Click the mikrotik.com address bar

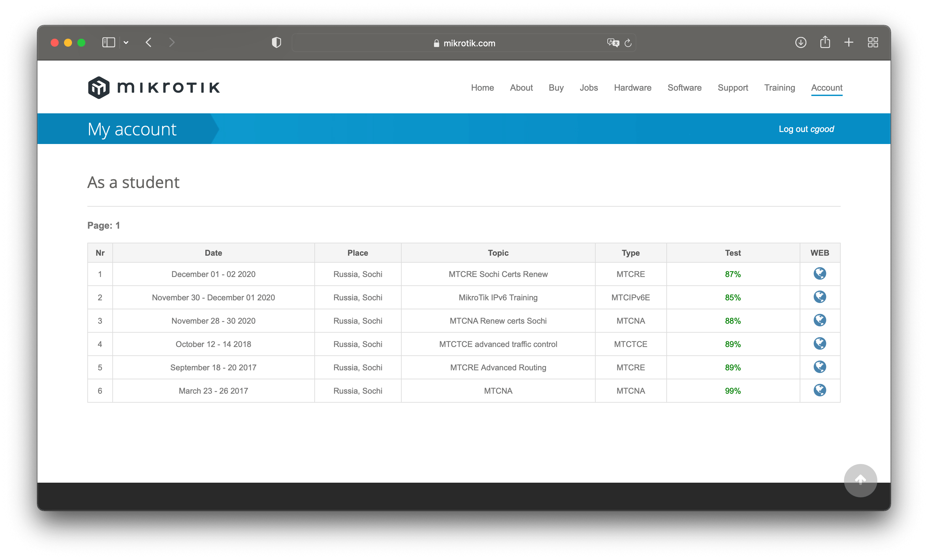click(x=464, y=43)
